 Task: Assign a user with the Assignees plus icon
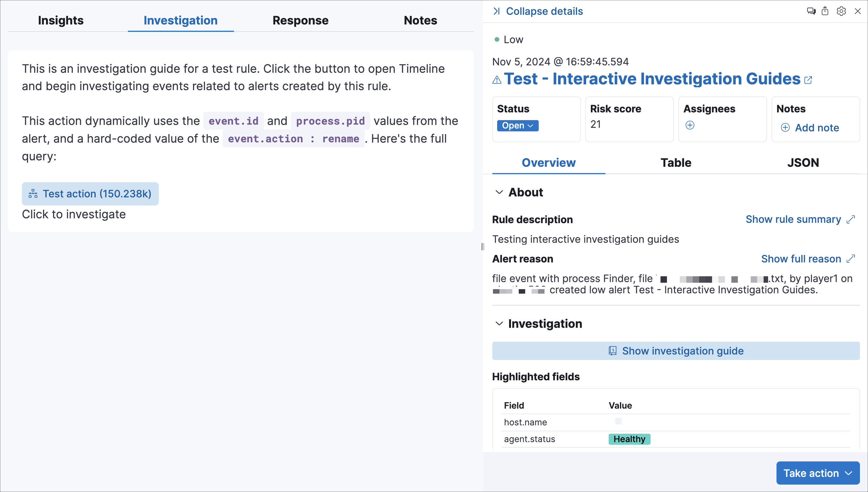[x=690, y=125]
